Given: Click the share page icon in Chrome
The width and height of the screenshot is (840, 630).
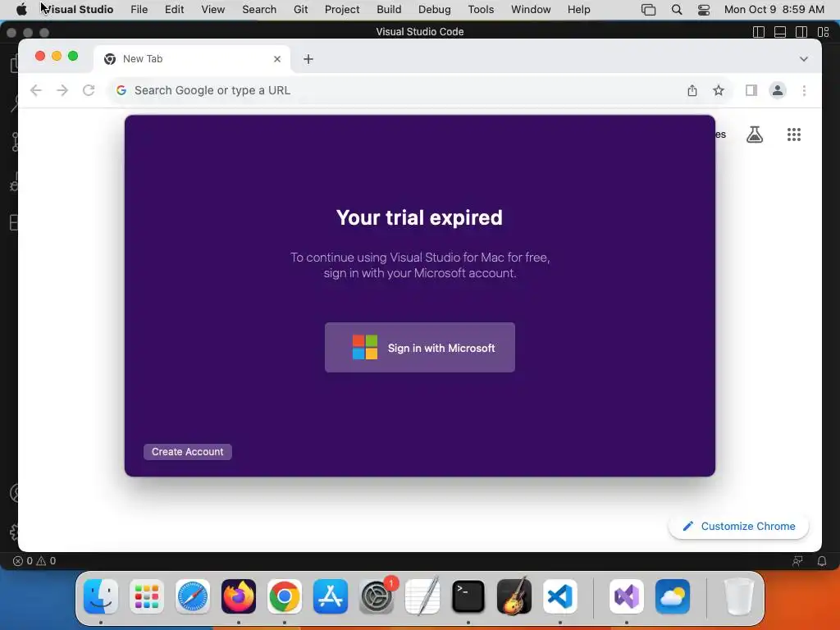Looking at the screenshot, I should 692,90.
